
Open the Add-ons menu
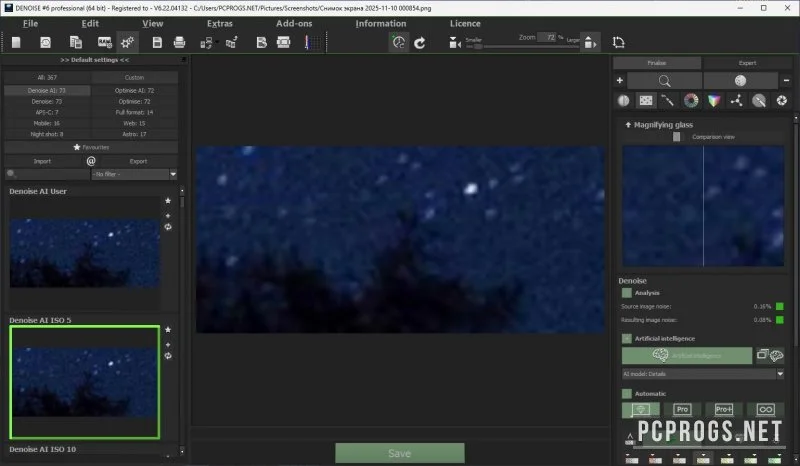[x=294, y=23]
